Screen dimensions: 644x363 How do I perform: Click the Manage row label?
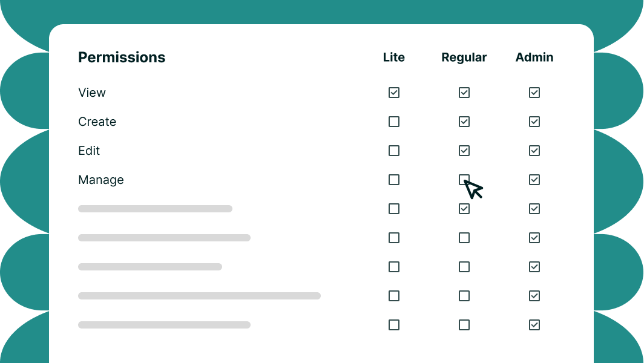click(100, 180)
